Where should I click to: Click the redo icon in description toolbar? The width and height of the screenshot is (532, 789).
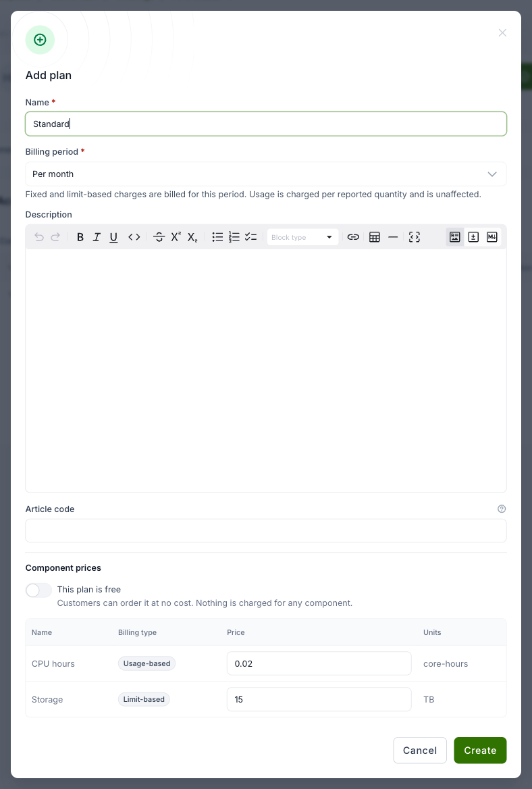tap(56, 237)
